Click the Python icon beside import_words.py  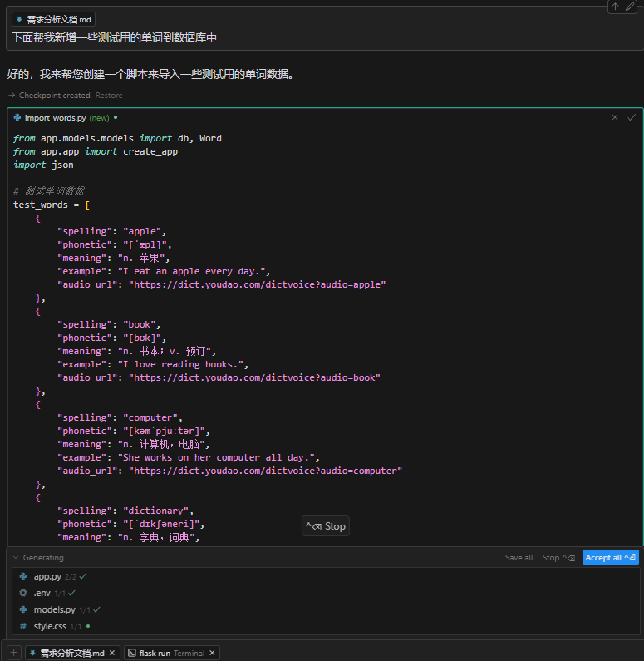[x=17, y=117]
